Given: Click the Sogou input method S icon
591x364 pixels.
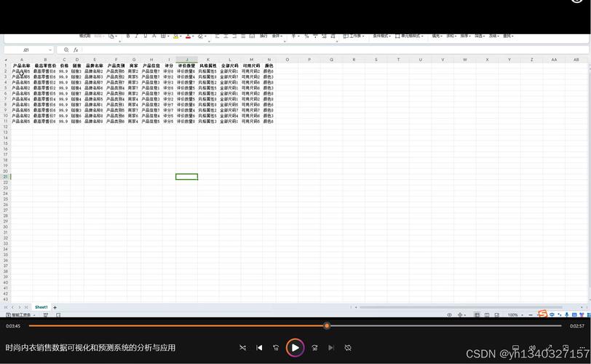Looking at the screenshot, I should [x=543, y=314].
